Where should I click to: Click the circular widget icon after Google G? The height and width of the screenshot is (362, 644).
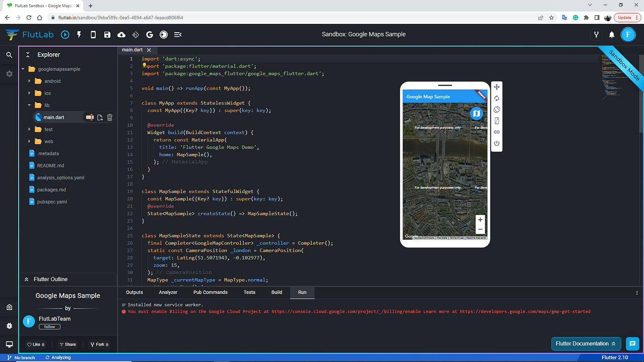[163, 34]
